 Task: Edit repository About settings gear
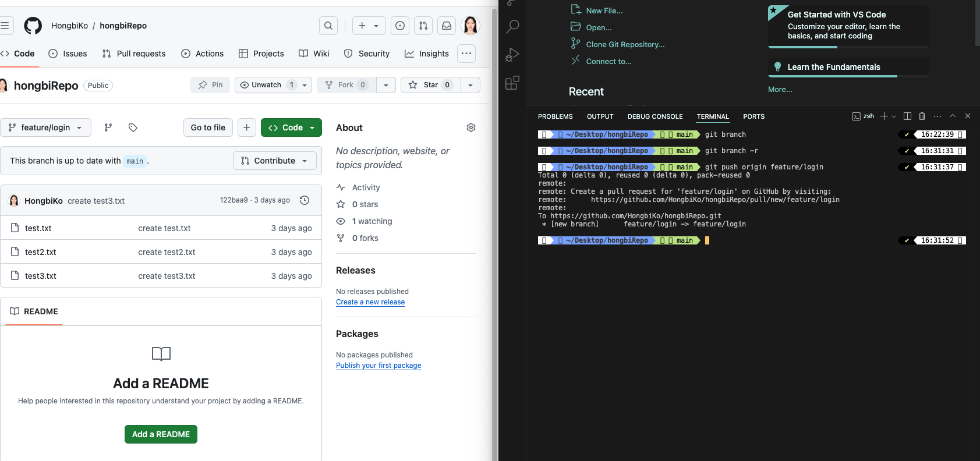click(x=471, y=127)
